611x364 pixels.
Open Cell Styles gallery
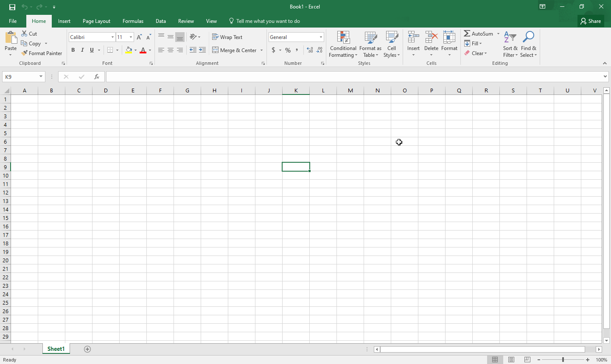(x=392, y=44)
